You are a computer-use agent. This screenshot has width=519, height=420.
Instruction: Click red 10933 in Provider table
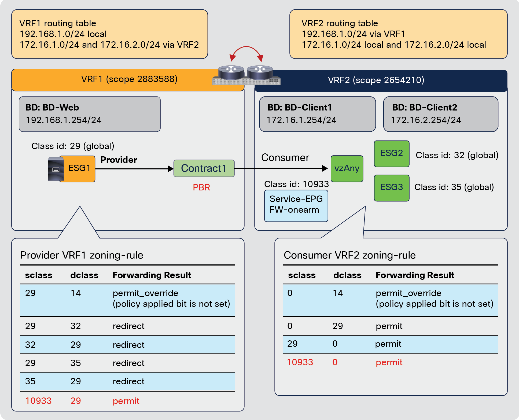(x=38, y=401)
